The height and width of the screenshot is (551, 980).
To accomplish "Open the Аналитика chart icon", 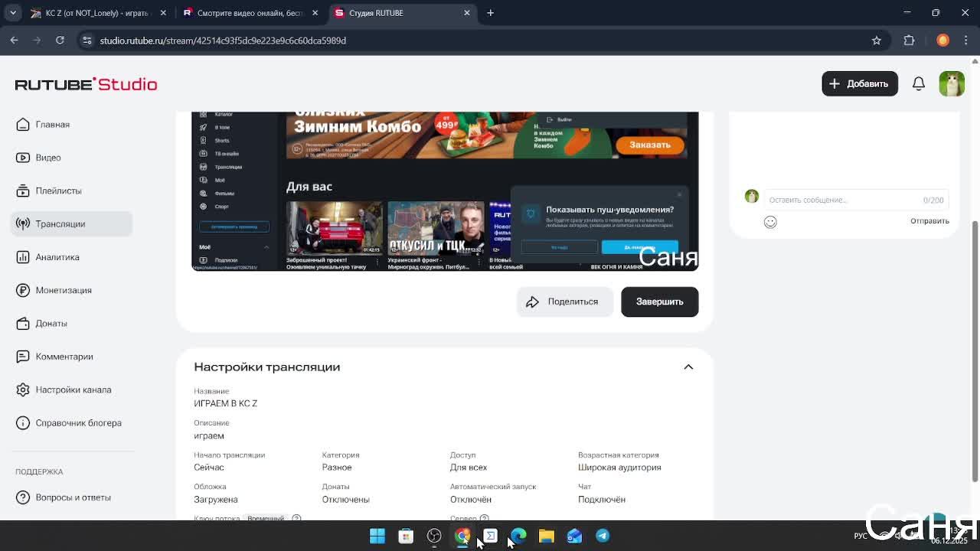I will coord(23,257).
